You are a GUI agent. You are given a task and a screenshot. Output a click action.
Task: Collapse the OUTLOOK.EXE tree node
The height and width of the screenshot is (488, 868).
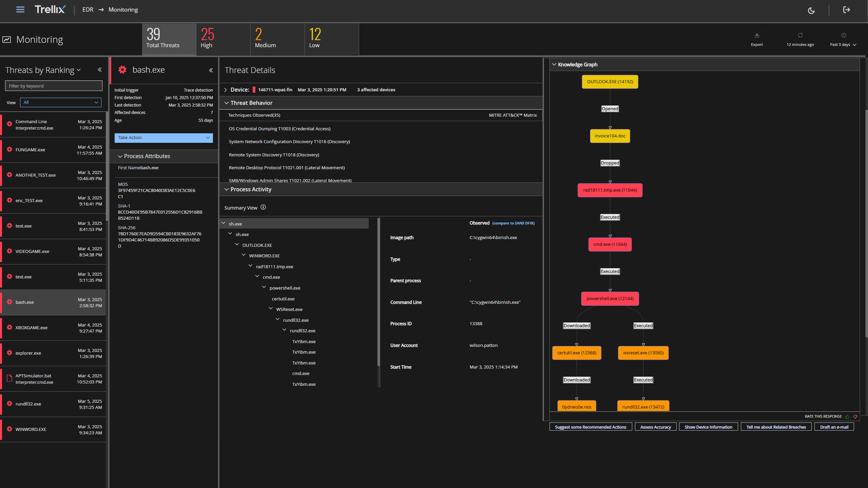[237, 244]
